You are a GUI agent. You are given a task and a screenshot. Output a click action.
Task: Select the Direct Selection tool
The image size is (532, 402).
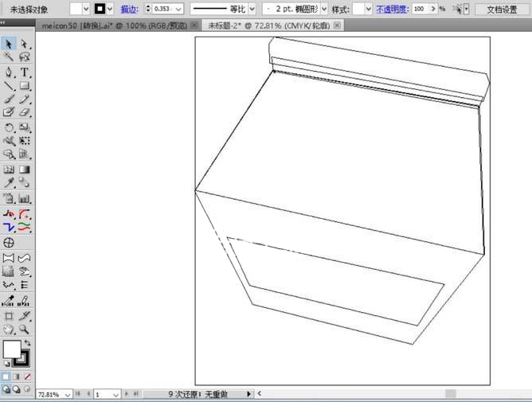click(25, 44)
